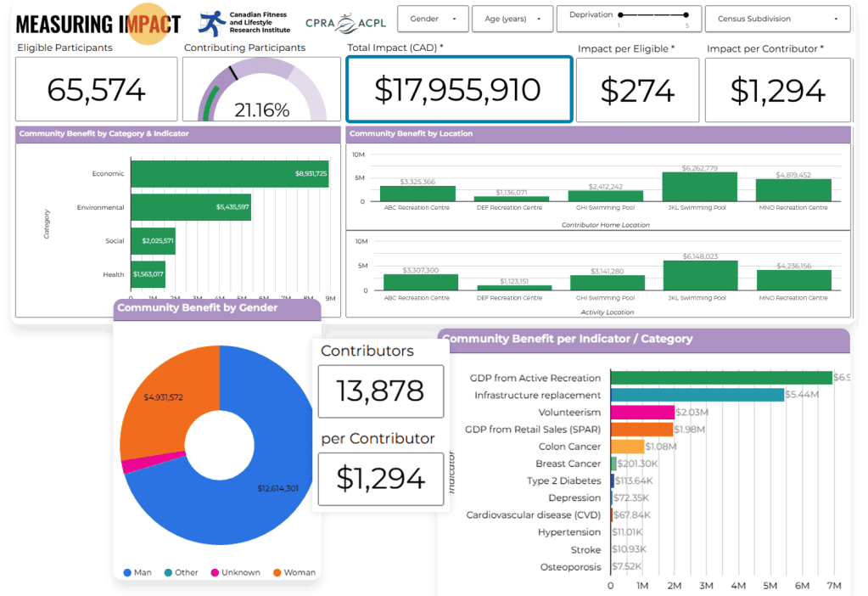Toggle the Man legend item
This screenshot has width=868, height=596.
click(x=137, y=572)
